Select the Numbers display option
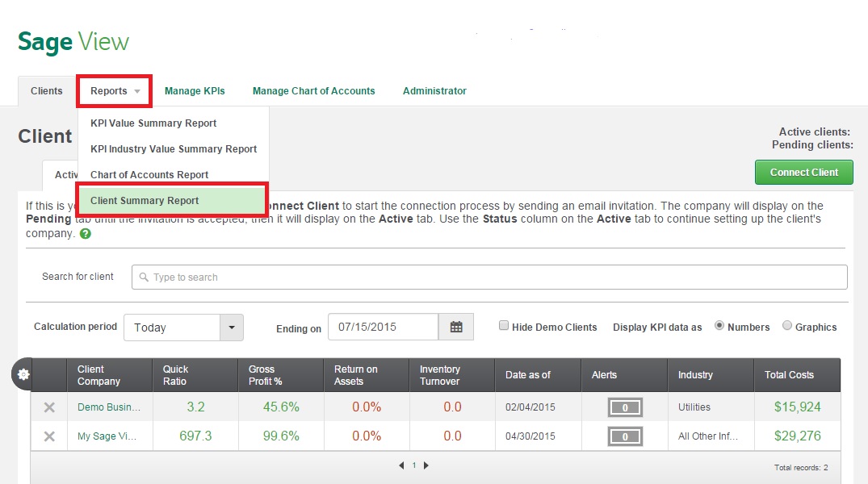868x484 pixels. tap(719, 326)
